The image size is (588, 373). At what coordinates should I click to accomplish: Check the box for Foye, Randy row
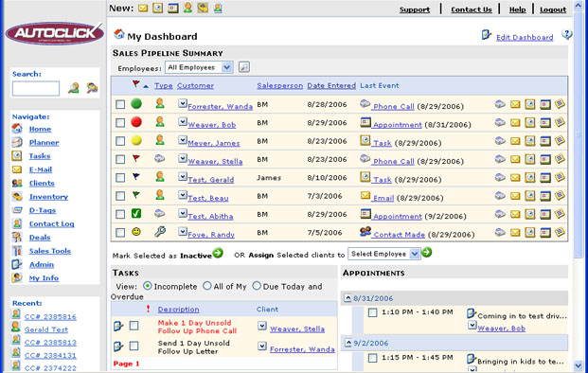click(x=120, y=233)
